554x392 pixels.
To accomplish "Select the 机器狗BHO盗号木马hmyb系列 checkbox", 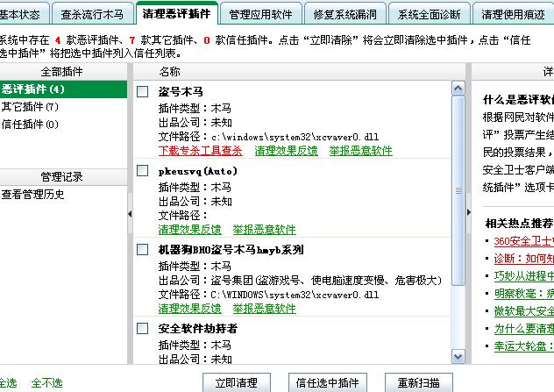I will click(143, 250).
